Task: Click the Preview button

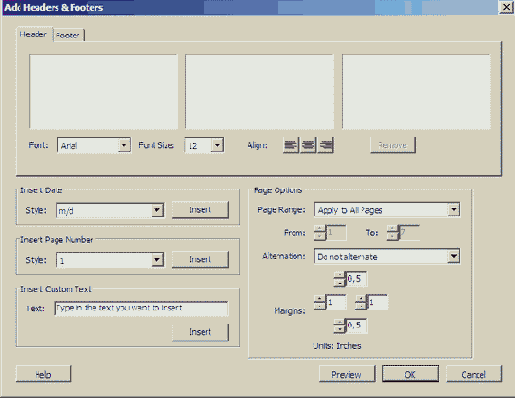Action: pyautogui.click(x=347, y=374)
